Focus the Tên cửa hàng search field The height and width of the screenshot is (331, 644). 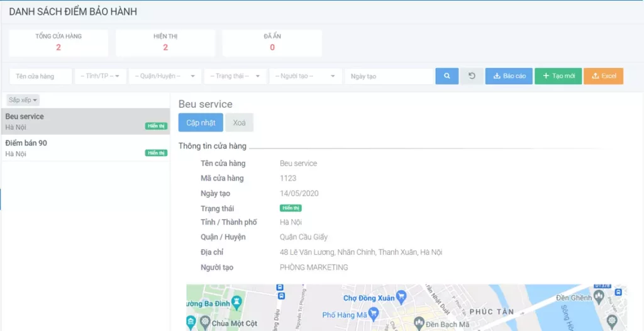[41, 76]
